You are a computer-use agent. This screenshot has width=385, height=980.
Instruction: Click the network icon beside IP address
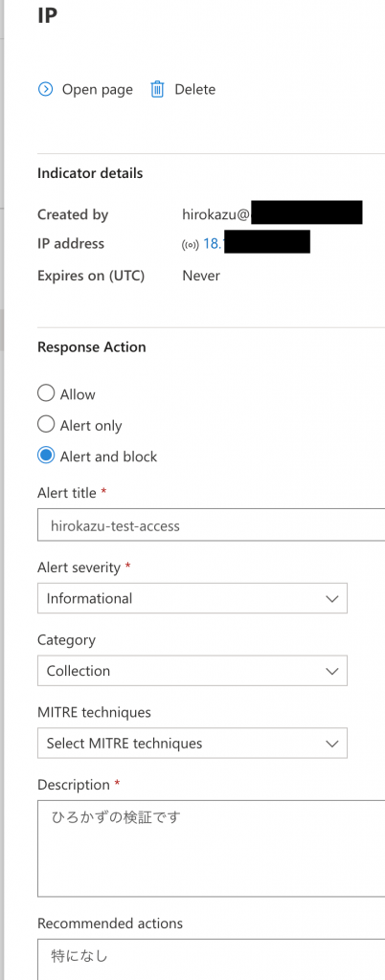190,244
